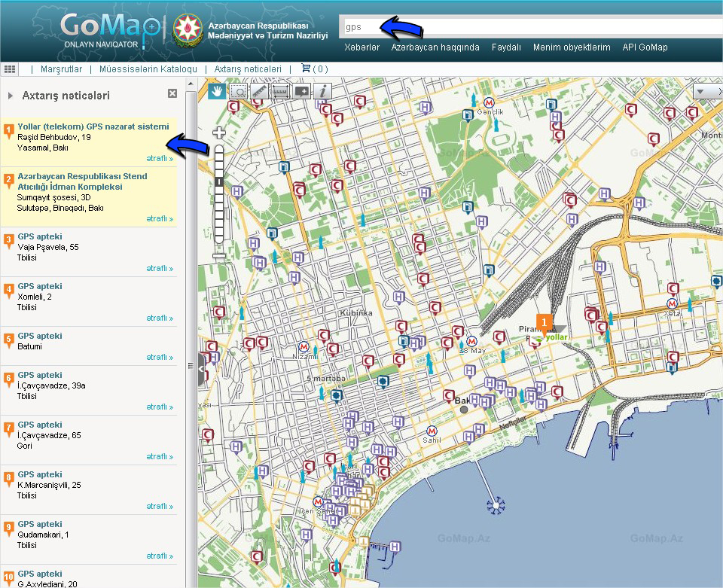Click ətraflı link for Yollar GPS result
Viewport: 723px width, 588px height.
click(x=160, y=159)
